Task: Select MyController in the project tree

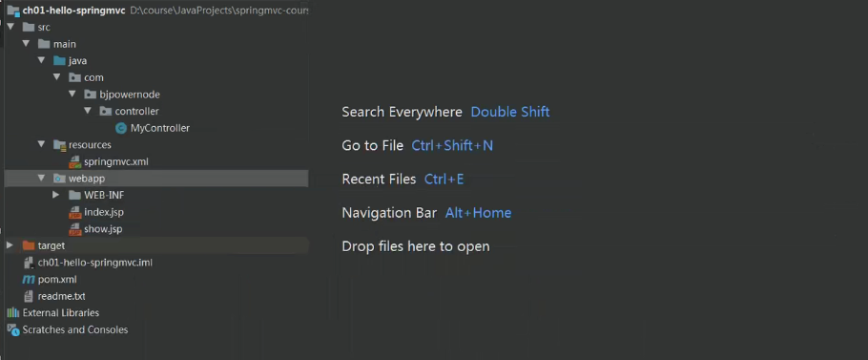Action: tap(160, 128)
